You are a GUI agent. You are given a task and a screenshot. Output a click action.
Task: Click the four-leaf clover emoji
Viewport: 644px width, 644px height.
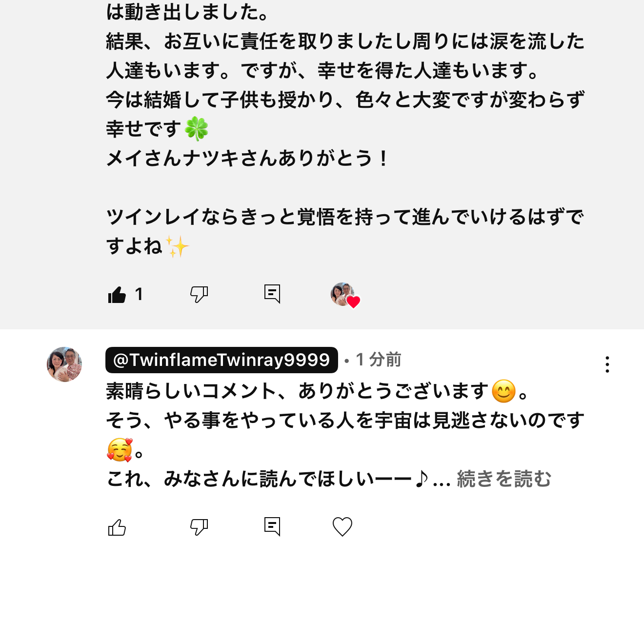click(197, 129)
